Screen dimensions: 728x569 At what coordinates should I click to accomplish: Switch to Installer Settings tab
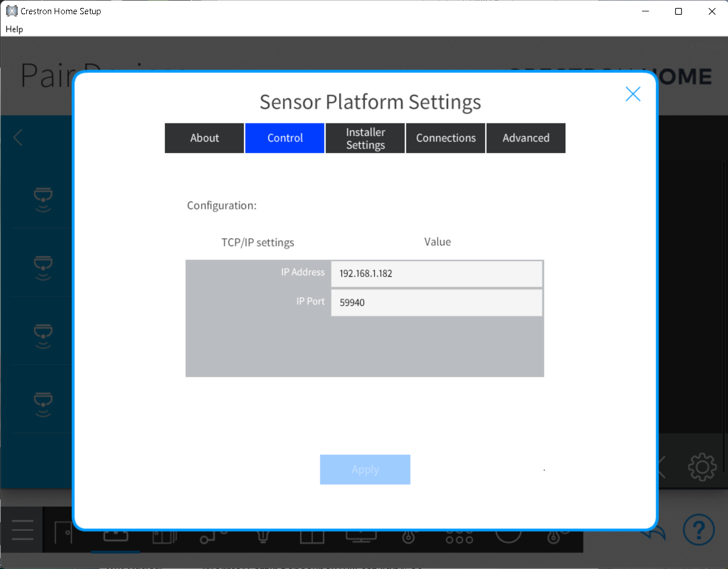click(365, 138)
